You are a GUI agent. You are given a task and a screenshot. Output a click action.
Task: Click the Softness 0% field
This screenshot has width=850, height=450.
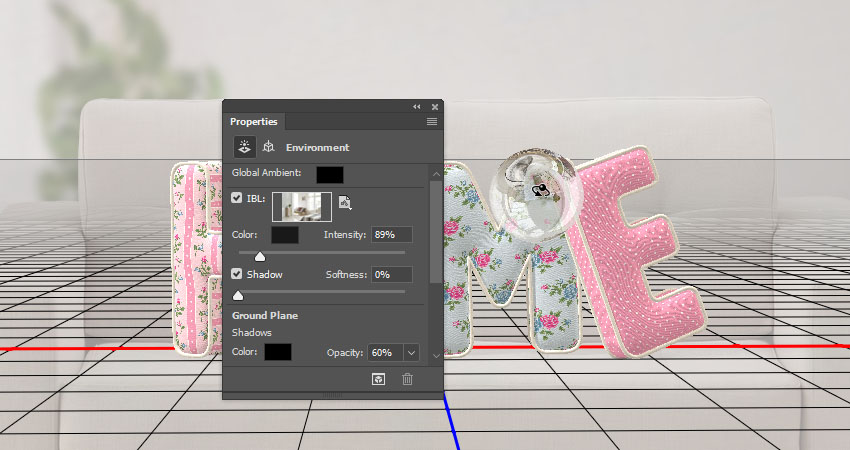pyautogui.click(x=391, y=274)
